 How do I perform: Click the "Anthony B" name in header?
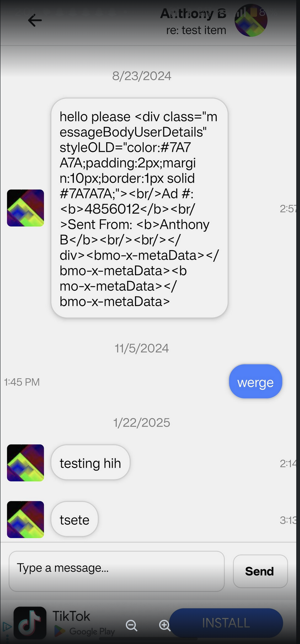coord(193,14)
